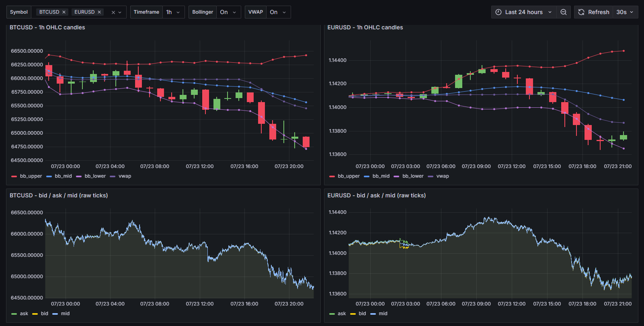Open the Bollinger On dropdown
Image resolution: width=644 pixels, height=326 pixels.
[x=229, y=12]
